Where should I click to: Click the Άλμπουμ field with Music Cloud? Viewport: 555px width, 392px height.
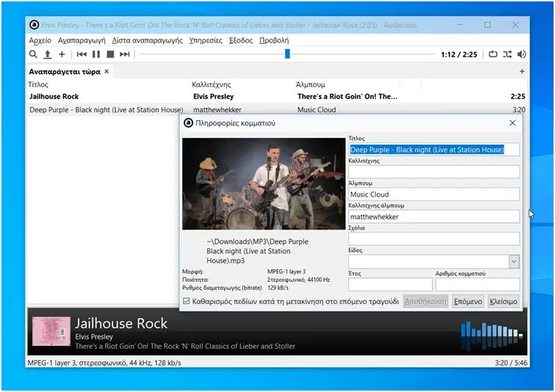(x=434, y=194)
